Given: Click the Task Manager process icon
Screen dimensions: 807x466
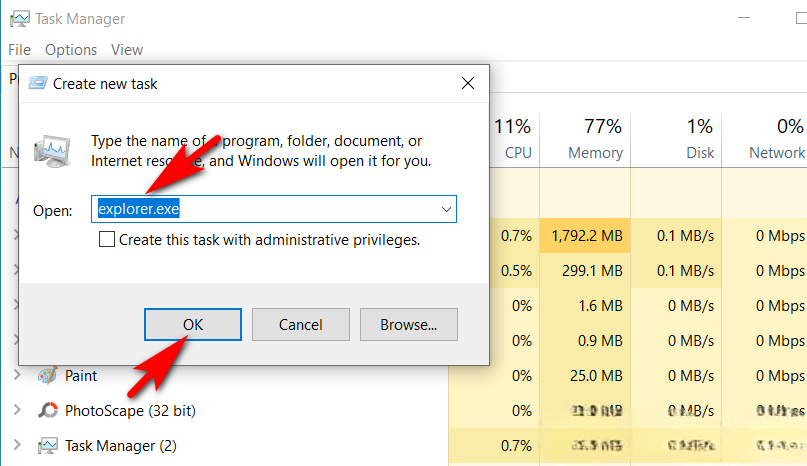Looking at the screenshot, I should click(x=48, y=445).
